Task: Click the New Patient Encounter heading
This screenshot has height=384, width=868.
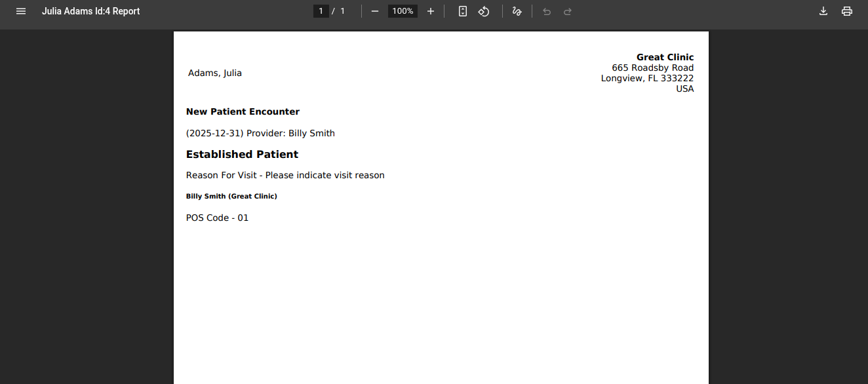Action: (243, 111)
